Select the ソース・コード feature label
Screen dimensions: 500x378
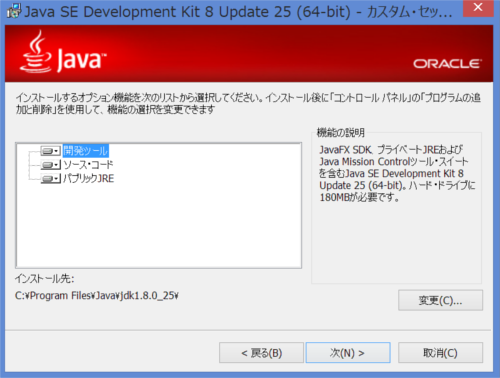(x=88, y=165)
